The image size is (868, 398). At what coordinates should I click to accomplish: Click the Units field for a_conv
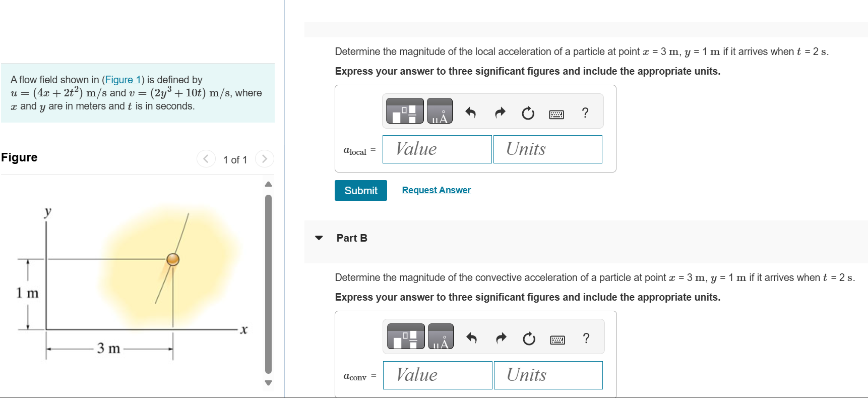[548, 375]
